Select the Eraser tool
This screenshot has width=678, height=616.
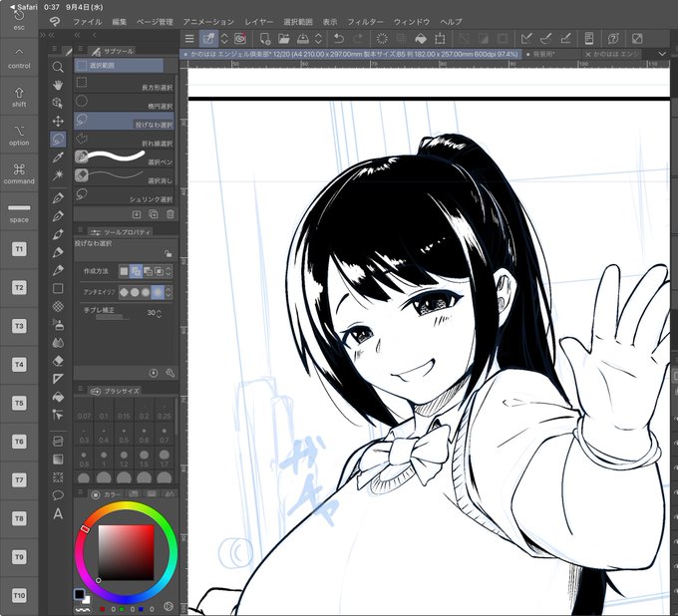click(58, 361)
